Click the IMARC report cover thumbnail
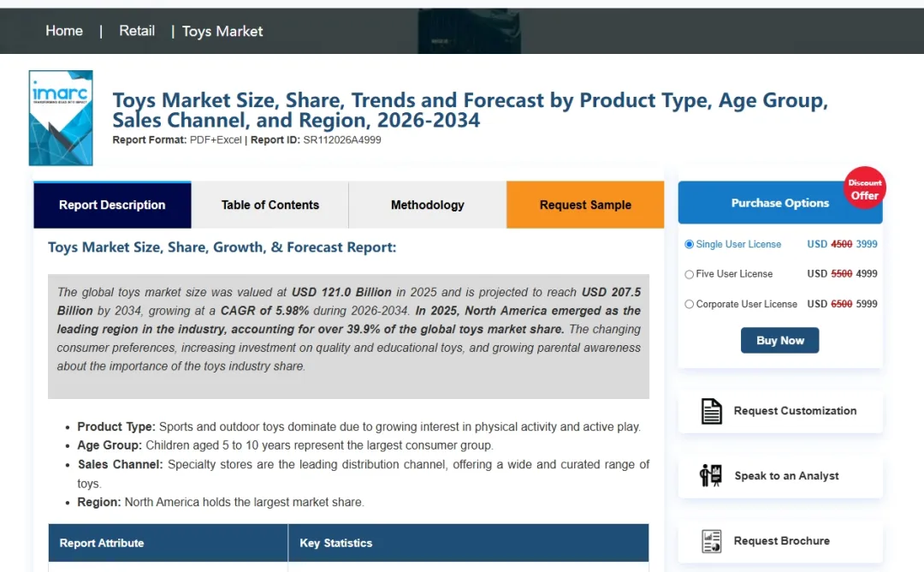 (61, 118)
